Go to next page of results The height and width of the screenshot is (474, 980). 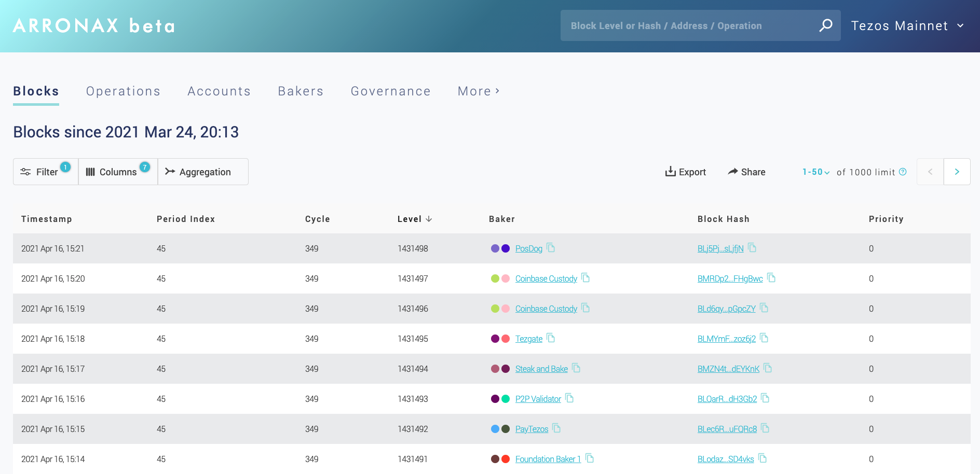957,172
